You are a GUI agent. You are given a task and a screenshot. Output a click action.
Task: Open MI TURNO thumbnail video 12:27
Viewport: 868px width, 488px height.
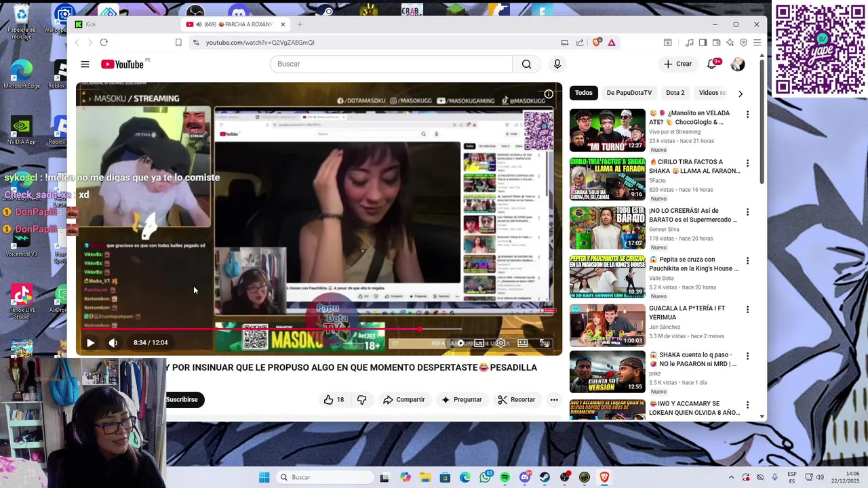(x=608, y=130)
